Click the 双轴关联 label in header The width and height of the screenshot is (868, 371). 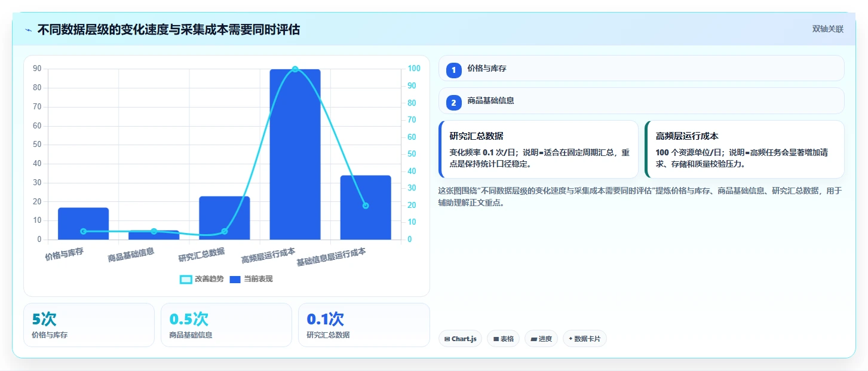[827, 29]
